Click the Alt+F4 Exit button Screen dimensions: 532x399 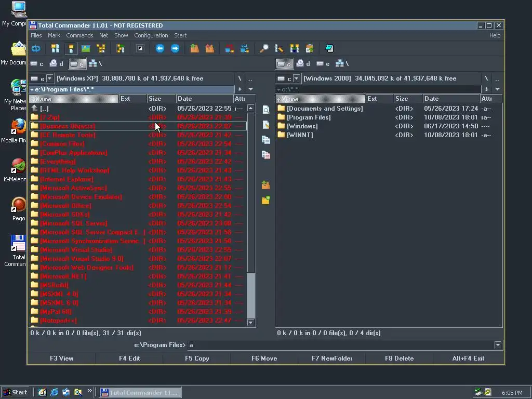pos(468,358)
